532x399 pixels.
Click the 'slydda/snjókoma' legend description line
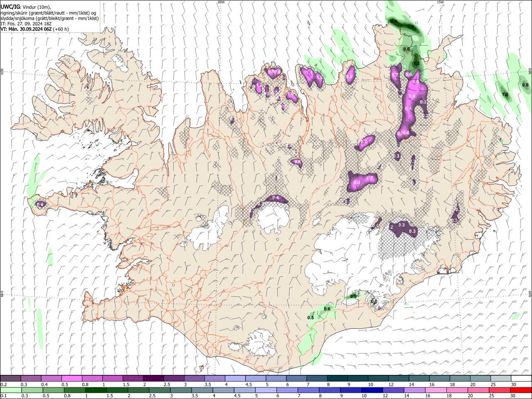click(x=49, y=18)
